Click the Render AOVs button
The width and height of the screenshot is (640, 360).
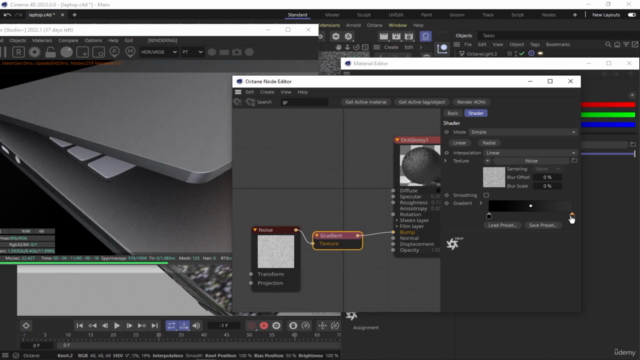(471, 102)
